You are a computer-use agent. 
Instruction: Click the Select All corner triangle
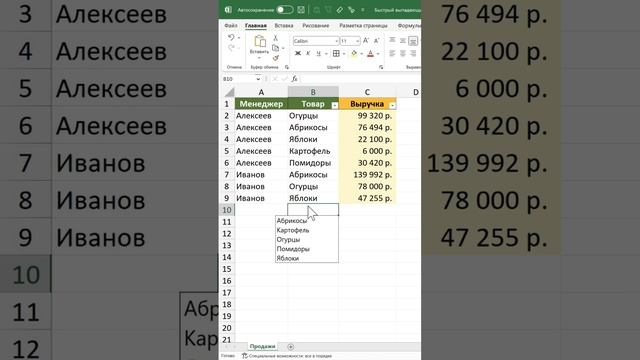(x=229, y=92)
